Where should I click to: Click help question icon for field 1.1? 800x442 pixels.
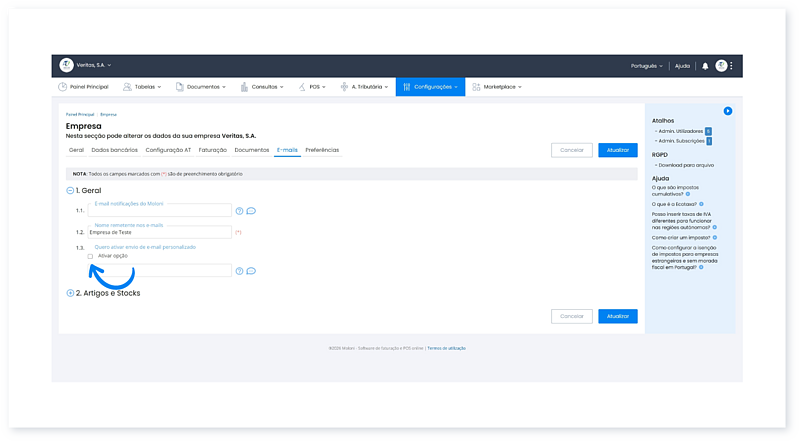[239, 211]
